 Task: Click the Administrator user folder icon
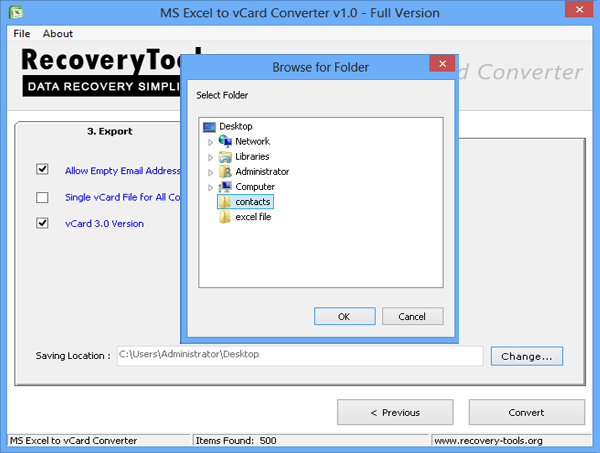[x=225, y=171]
